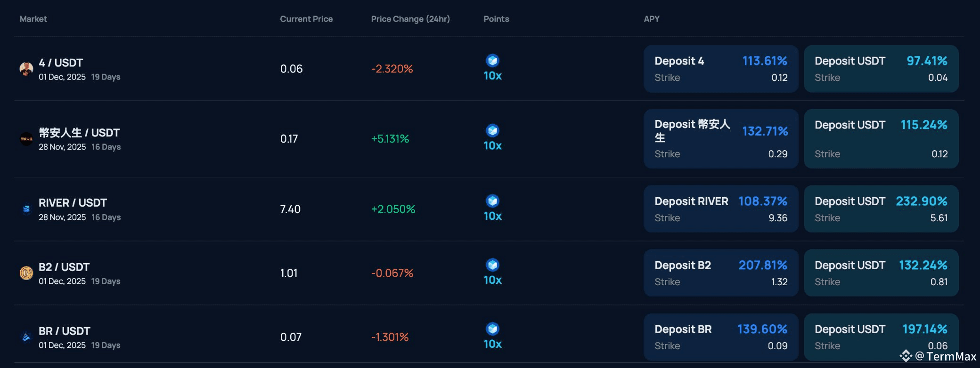Click the points cube icon for RIVER/USDT
The height and width of the screenshot is (368, 980).
coord(493,201)
